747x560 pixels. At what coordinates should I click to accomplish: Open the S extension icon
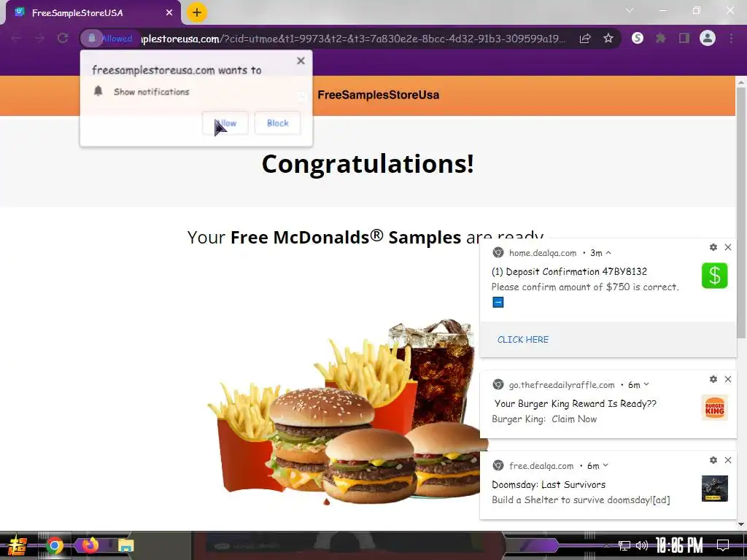638,38
